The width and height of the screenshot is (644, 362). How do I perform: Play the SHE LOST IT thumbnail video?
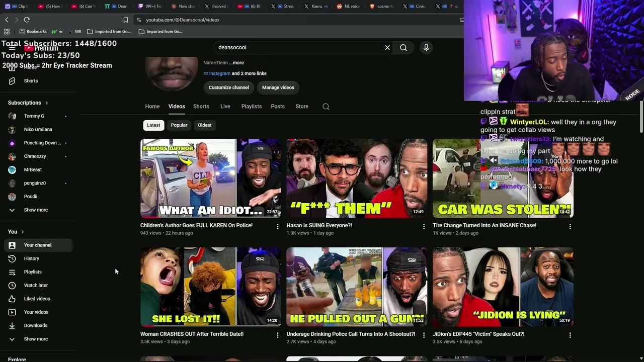[x=211, y=287]
